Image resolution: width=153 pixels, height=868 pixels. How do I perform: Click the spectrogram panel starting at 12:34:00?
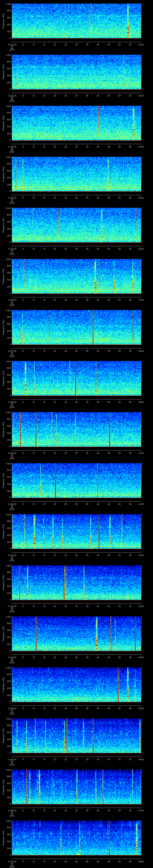(77, 174)
